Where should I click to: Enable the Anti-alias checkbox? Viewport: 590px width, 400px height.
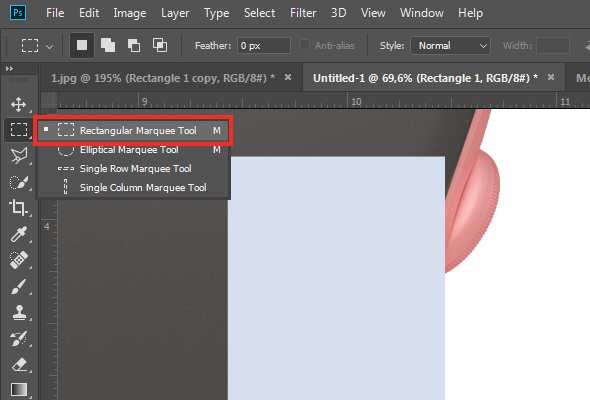304,45
